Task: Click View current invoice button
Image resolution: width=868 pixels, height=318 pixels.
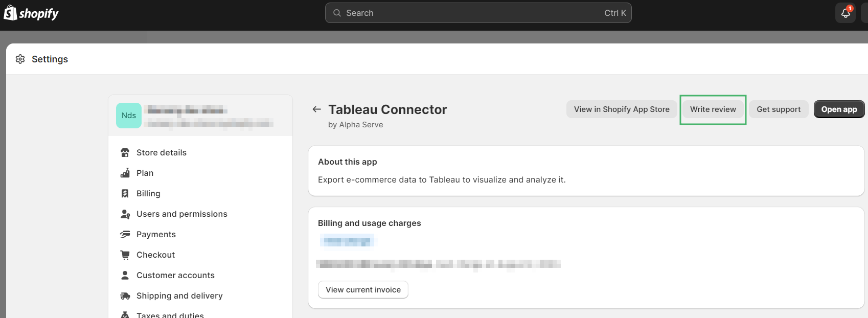Action: click(363, 290)
